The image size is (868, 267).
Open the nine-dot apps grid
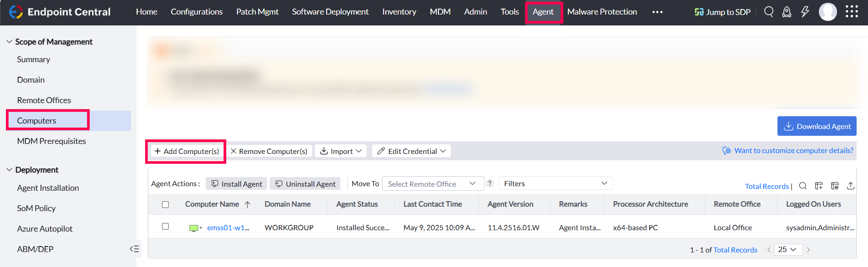click(x=852, y=12)
